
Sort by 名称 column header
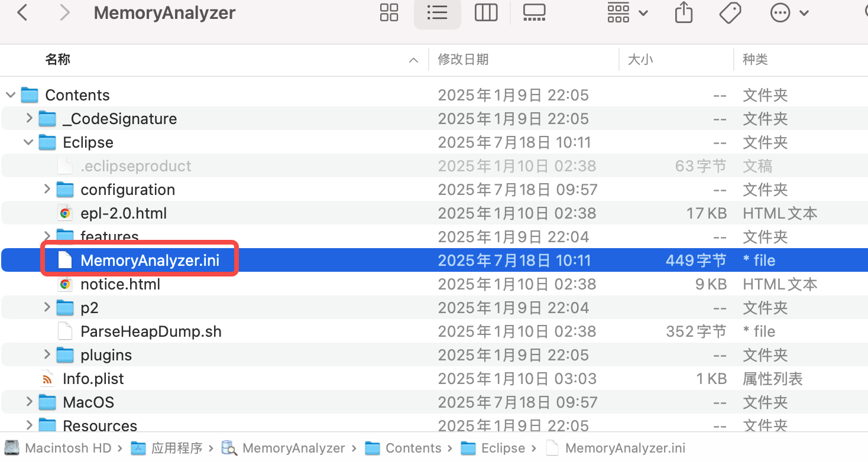pyautogui.click(x=58, y=60)
